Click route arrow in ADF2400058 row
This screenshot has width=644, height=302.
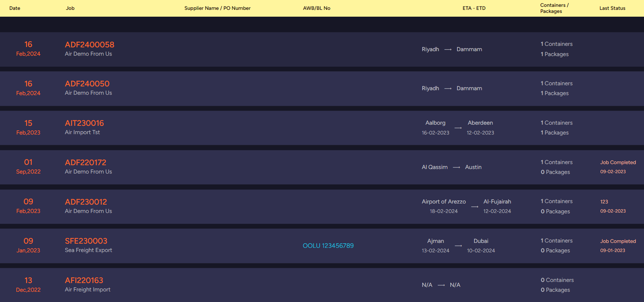tap(448, 50)
